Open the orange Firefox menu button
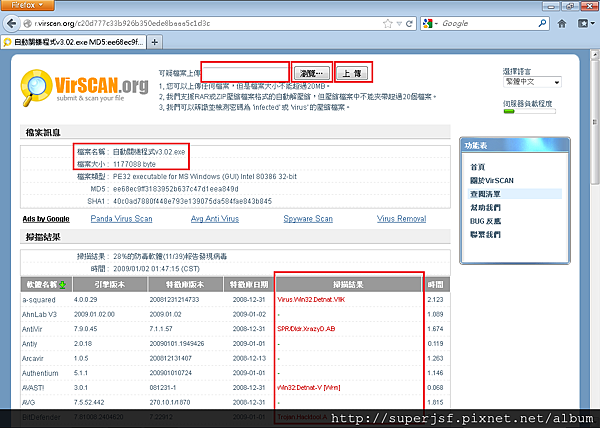Screen dimensions: 600x428 (27, 5)
